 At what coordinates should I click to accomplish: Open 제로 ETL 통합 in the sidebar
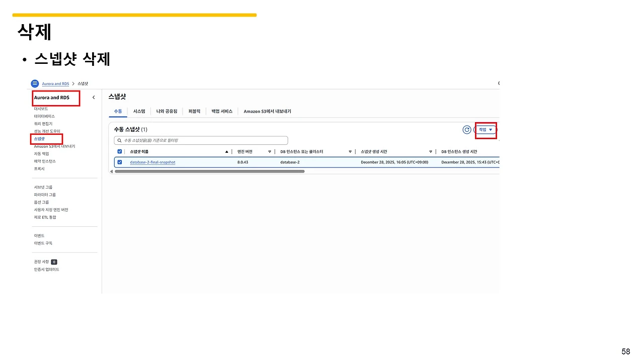pos(45,217)
